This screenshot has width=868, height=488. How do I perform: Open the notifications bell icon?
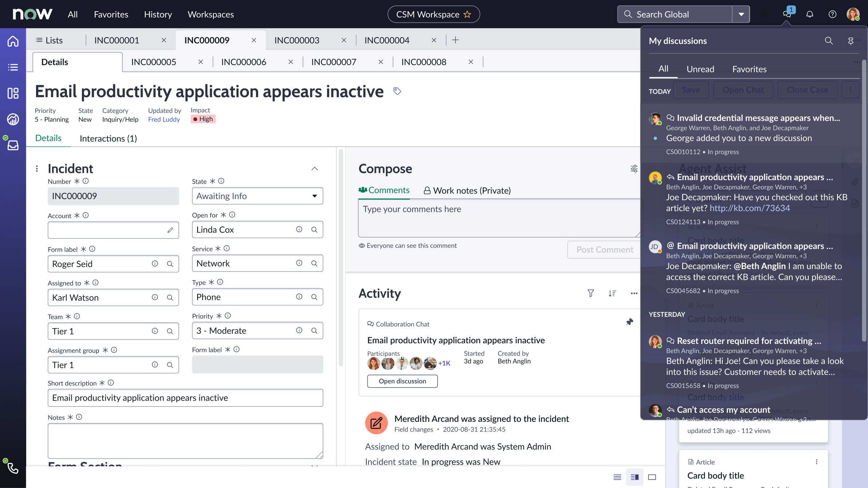coord(810,14)
